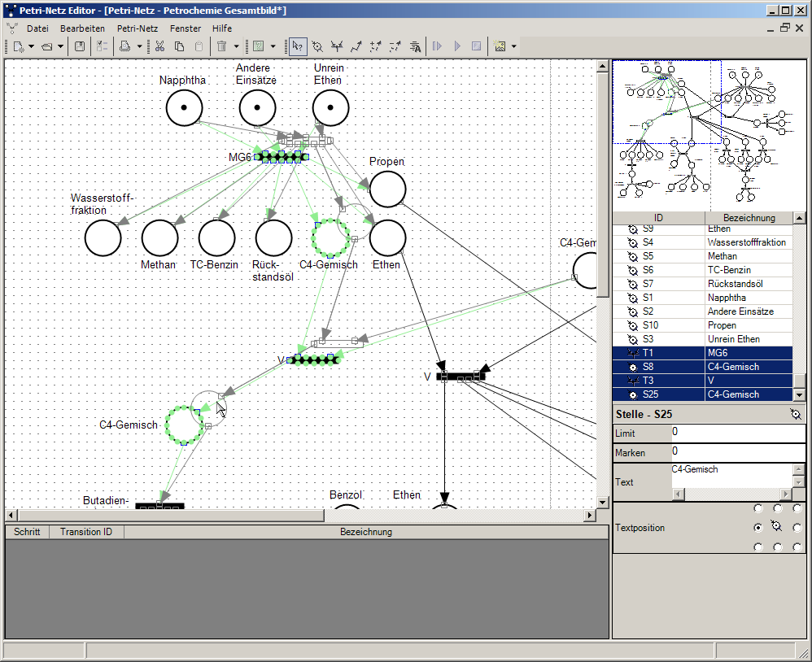Click the canvas horizontal scrollbar right arrow

point(589,515)
